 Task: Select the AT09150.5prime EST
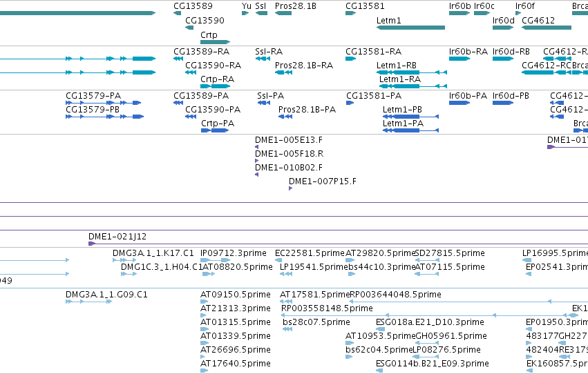click(205, 302)
